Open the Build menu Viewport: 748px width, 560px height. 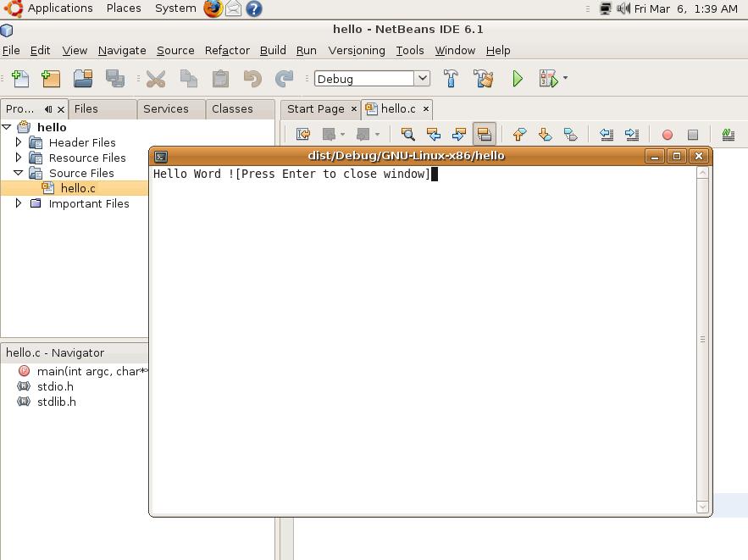(x=273, y=51)
